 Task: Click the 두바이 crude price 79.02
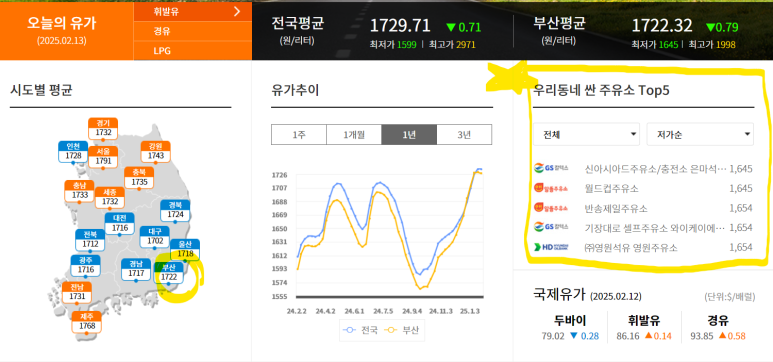[552, 336]
